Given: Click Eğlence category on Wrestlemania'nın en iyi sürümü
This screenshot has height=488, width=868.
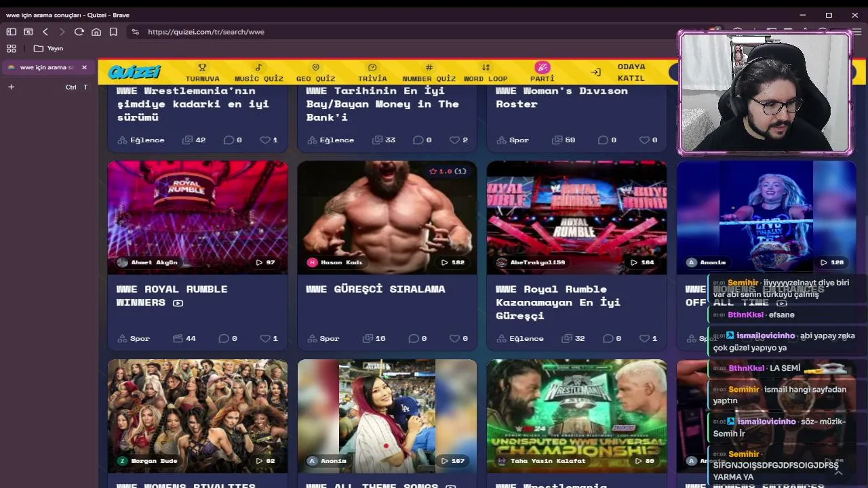Looking at the screenshot, I should click(x=141, y=140).
